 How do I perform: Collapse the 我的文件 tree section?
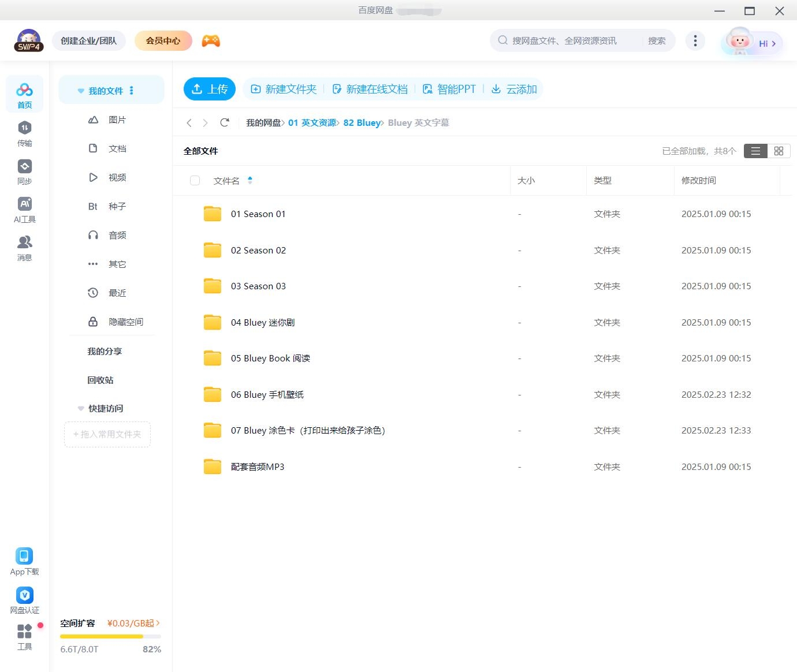click(x=81, y=91)
